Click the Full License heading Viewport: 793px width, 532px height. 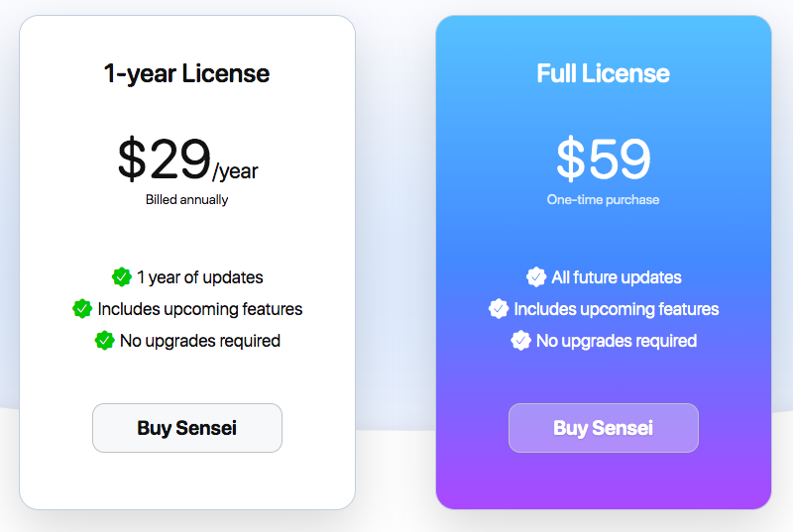(x=603, y=73)
